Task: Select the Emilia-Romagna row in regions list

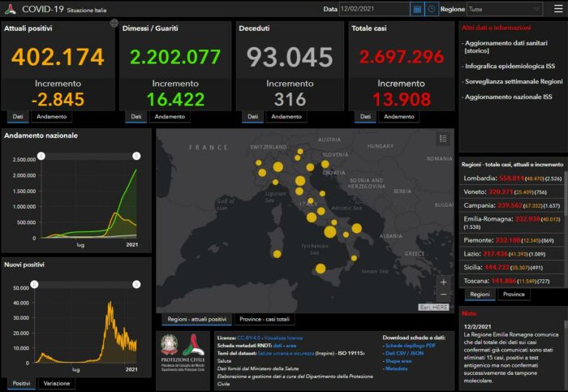Action: pos(512,223)
